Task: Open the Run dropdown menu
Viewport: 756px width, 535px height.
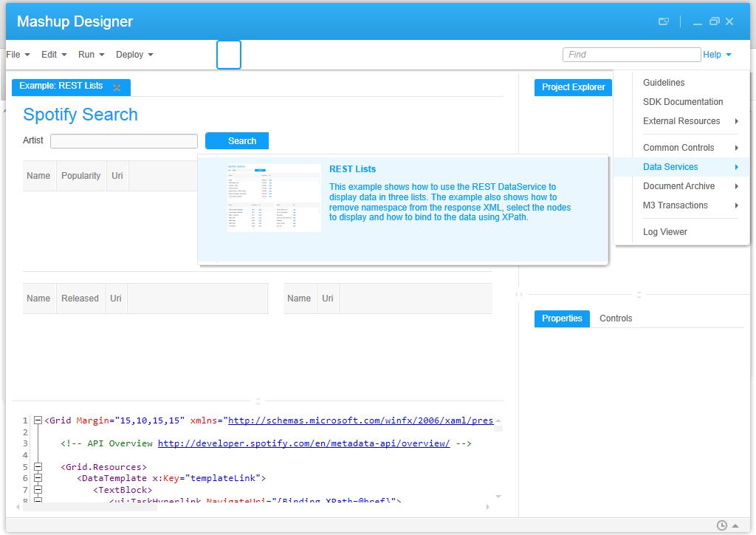Action: [x=91, y=55]
